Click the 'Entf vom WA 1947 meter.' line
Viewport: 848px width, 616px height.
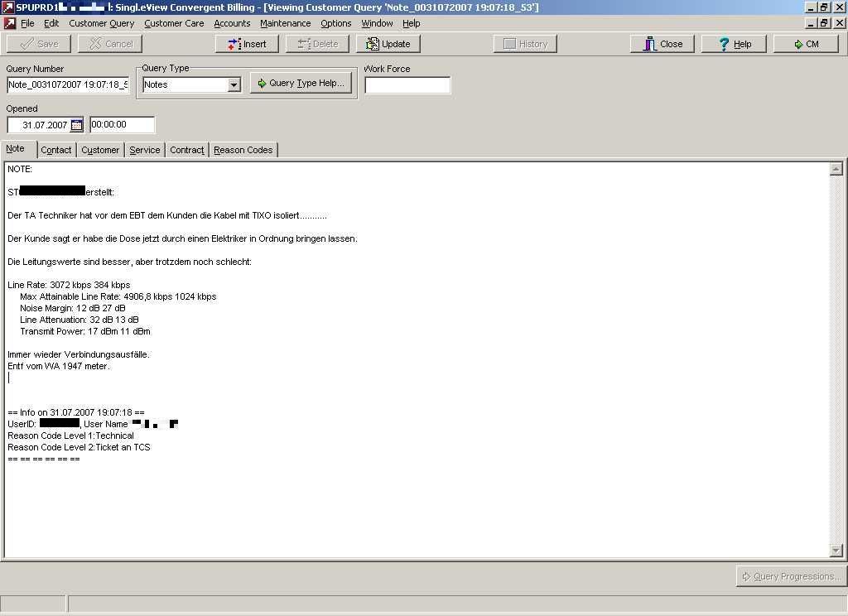(59, 366)
